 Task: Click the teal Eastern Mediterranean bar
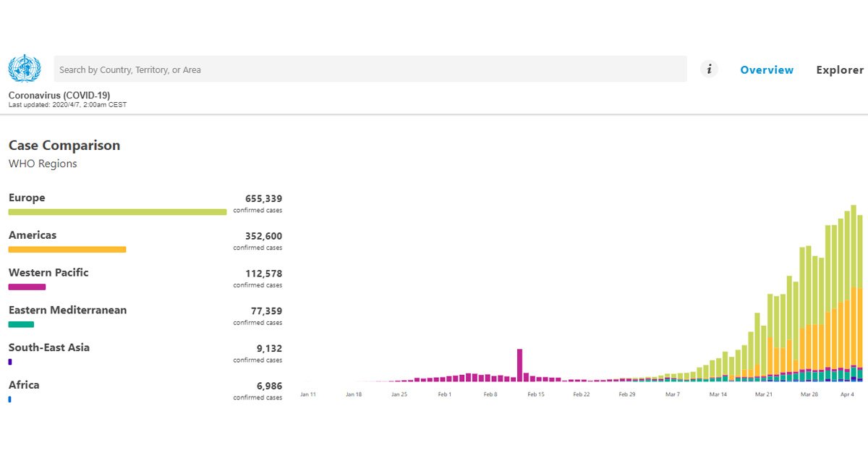[x=21, y=324]
